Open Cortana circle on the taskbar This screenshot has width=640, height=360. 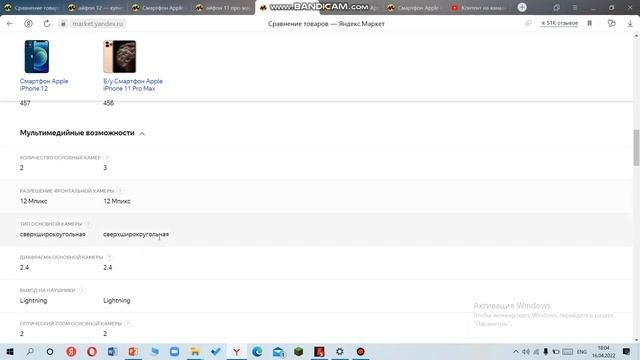click(50, 351)
